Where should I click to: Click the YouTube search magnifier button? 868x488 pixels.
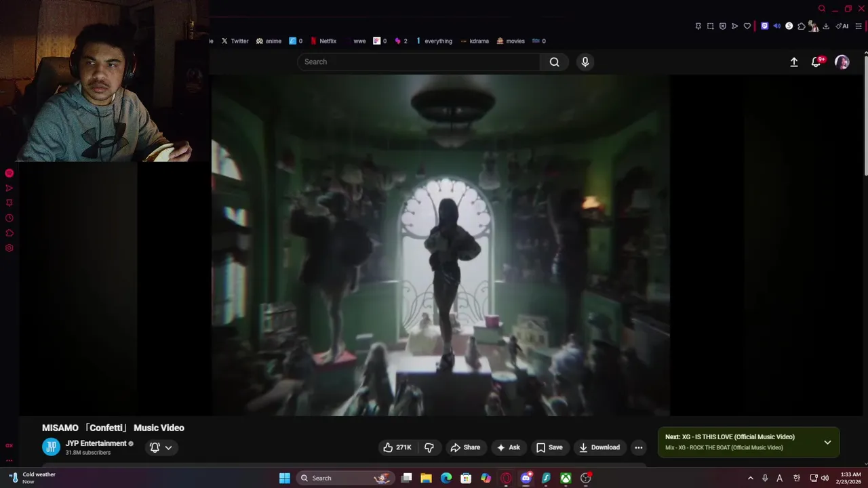(554, 62)
